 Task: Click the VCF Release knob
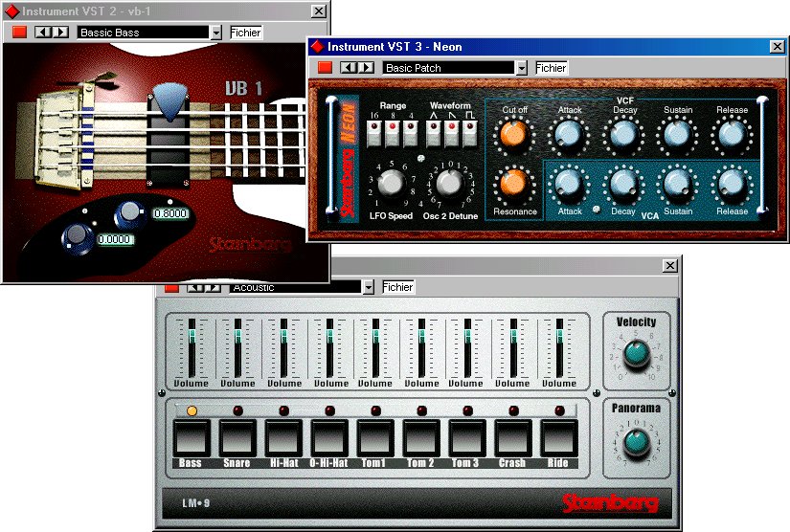(732, 134)
